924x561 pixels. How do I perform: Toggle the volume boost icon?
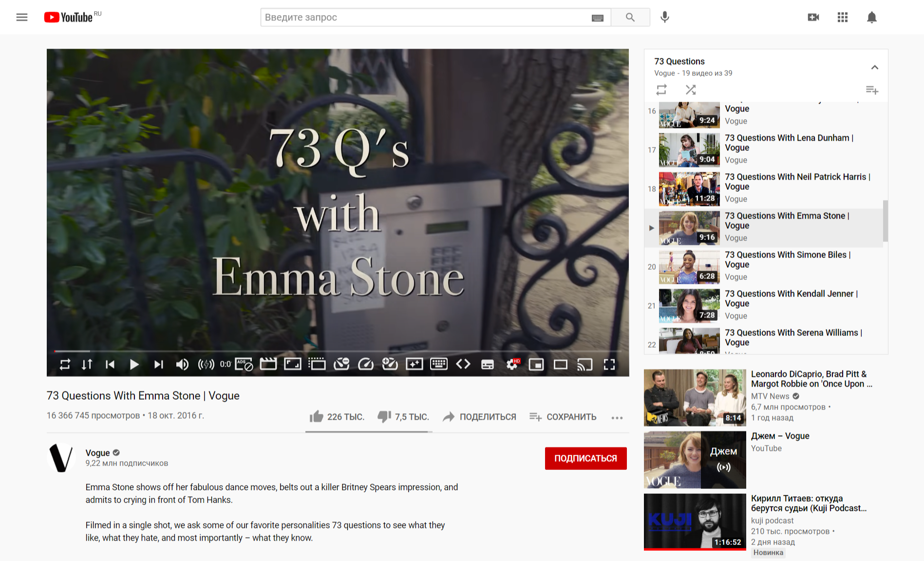[x=206, y=365]
